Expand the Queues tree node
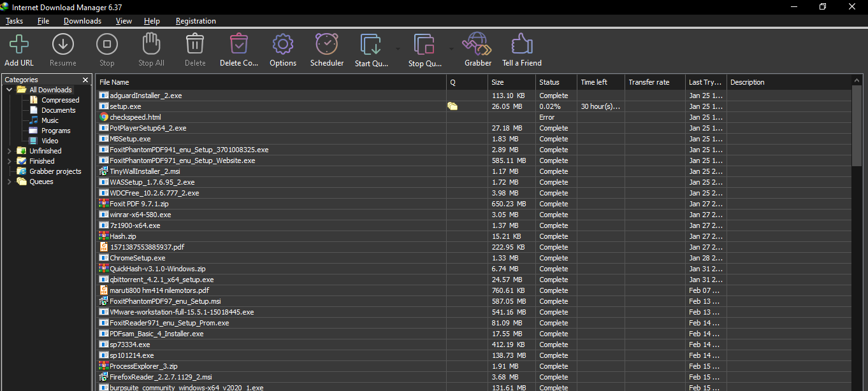 [9, 181]
